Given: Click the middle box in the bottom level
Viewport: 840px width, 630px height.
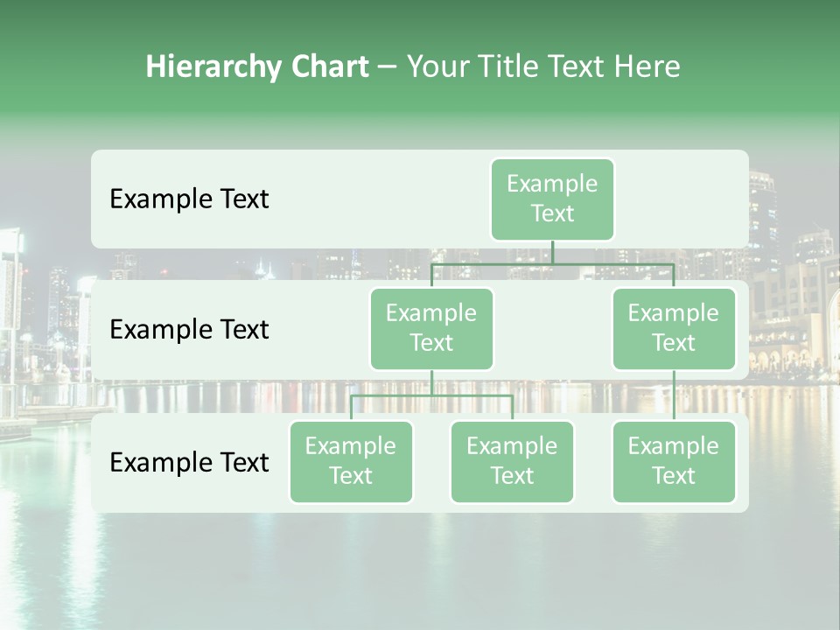Looking at the screenshot, I should 512,462.
